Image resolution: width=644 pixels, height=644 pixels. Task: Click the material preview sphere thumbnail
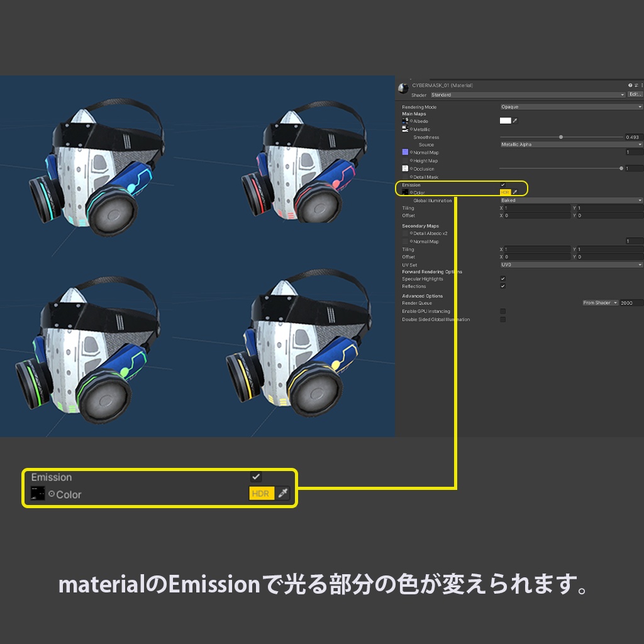[403, 86]
